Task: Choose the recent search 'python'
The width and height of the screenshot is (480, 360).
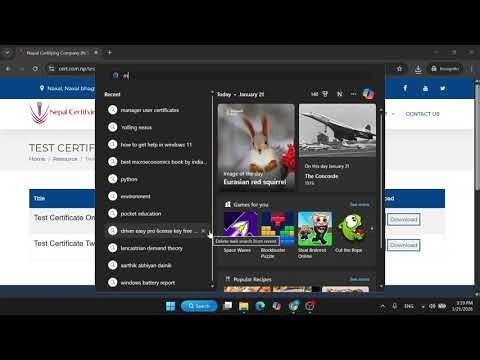Action: pyautogui.click(x=129, y=179)
